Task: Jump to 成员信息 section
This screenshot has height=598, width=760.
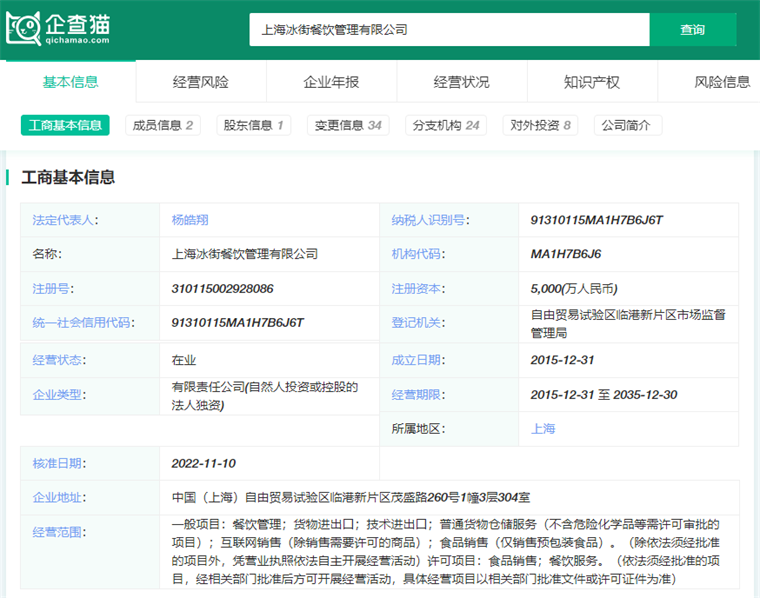Action: (x=162, y=125)
